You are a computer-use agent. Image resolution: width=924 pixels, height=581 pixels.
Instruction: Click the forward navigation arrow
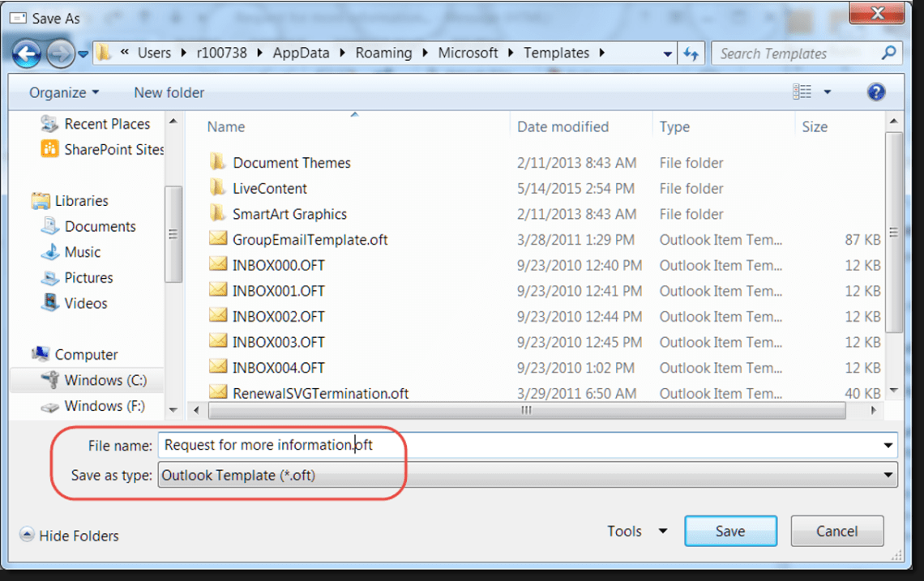[57, 53]
